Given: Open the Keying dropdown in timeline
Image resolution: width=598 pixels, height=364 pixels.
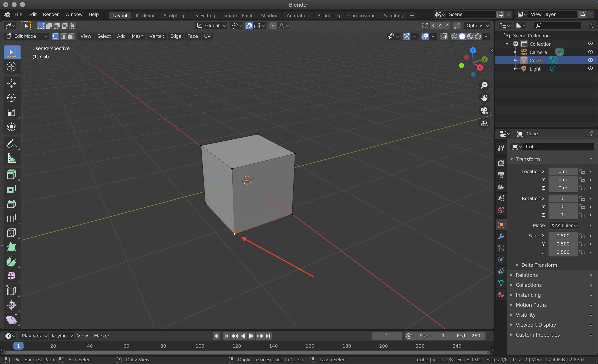Looking at the screenshot, I should click(x=62, y=336).
